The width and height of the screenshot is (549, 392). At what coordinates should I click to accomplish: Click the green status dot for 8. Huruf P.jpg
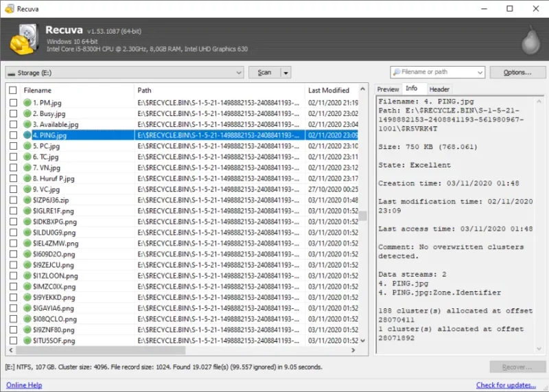(x=27, y=178)
